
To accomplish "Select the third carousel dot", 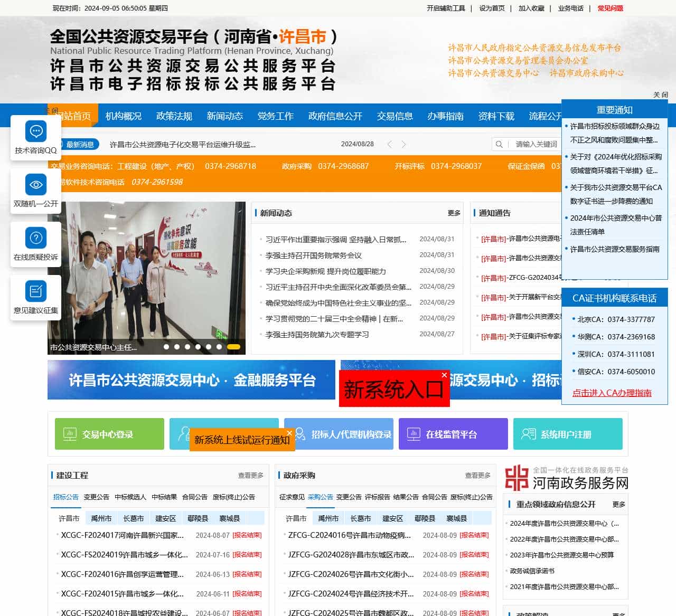I will [187, 347].
